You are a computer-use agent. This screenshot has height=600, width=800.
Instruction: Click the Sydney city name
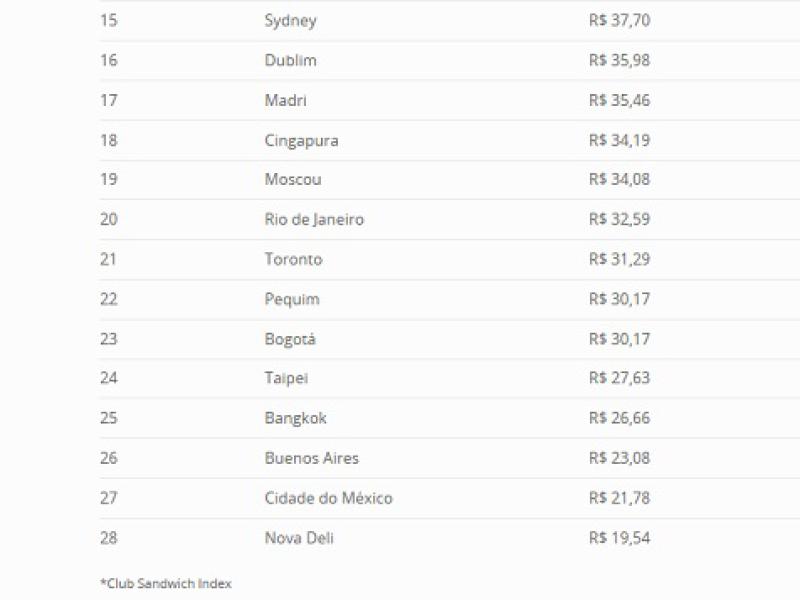click(290, 21)
